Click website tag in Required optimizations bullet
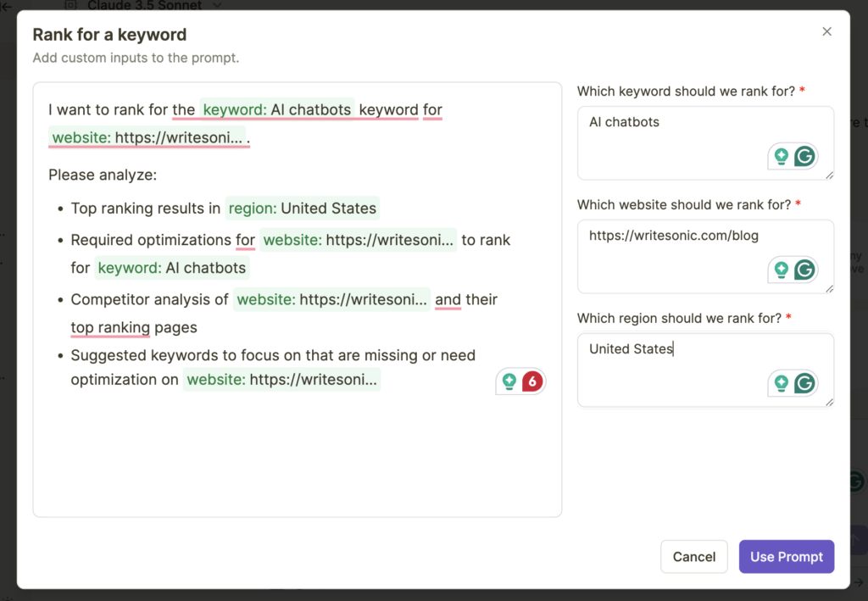Image resolution: width=868 pixels, height=601 pixels. coord(359,240)
